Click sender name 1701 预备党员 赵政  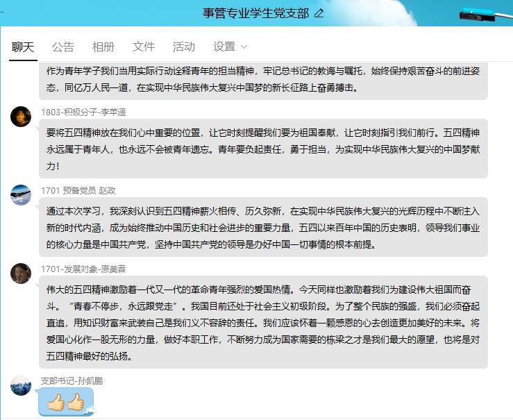78,190
